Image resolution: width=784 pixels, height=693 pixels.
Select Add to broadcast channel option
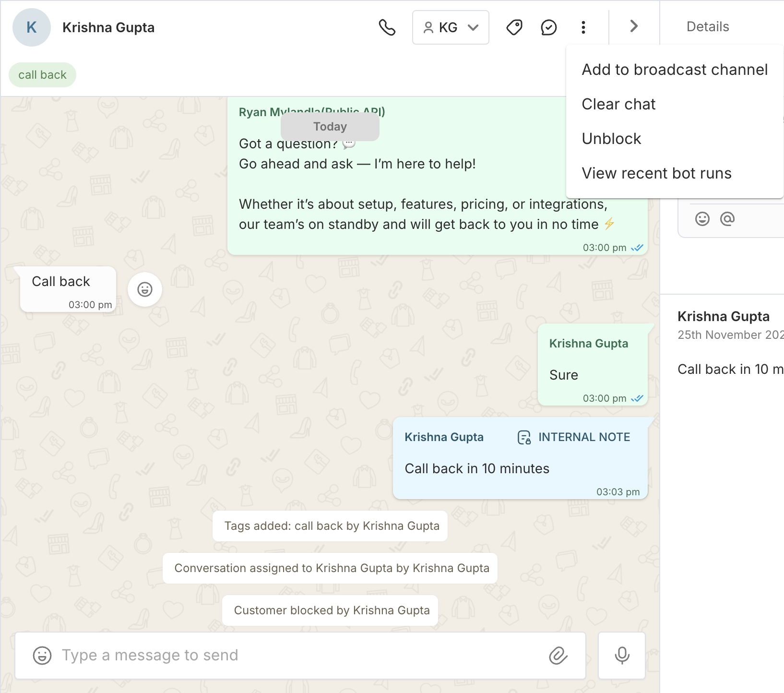tap(674, 70)
